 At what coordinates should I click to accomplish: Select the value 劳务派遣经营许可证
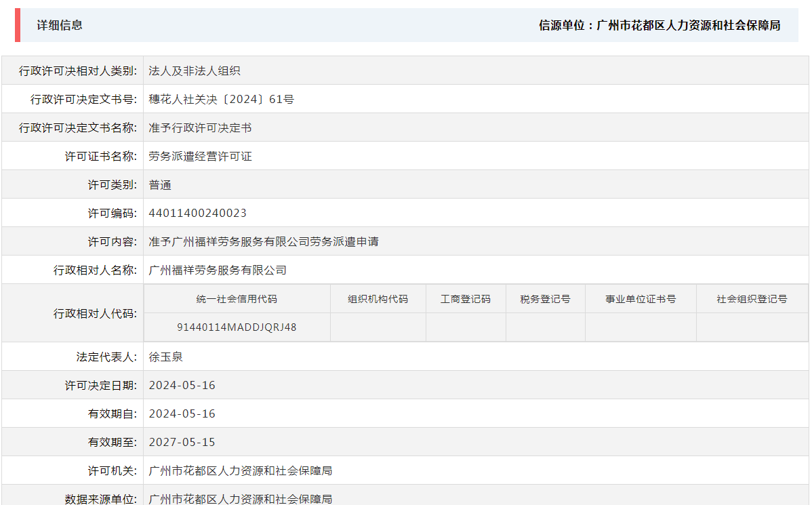click(x=200, y=157)
